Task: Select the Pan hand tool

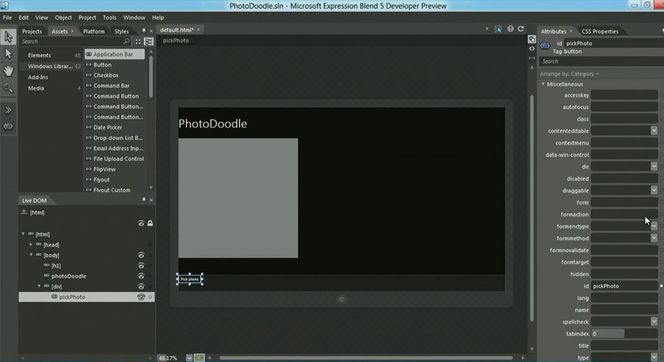Action: [x=8, y=71]
